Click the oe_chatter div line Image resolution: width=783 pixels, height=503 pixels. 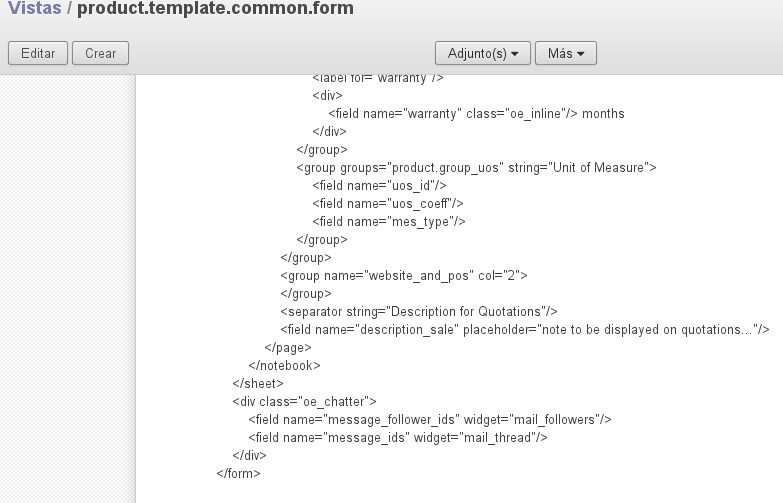click(x=304, y=402)
